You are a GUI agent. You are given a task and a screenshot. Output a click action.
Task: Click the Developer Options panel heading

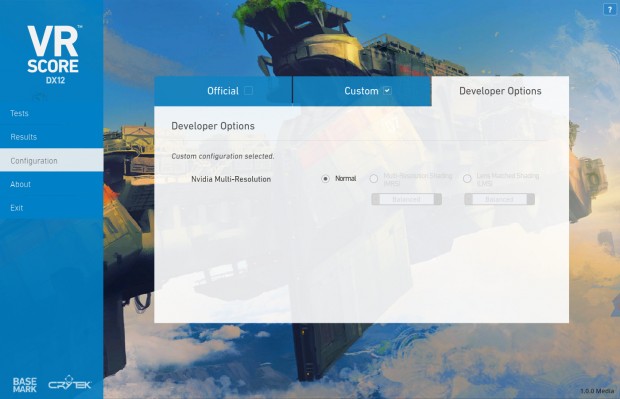click(213, 126)
